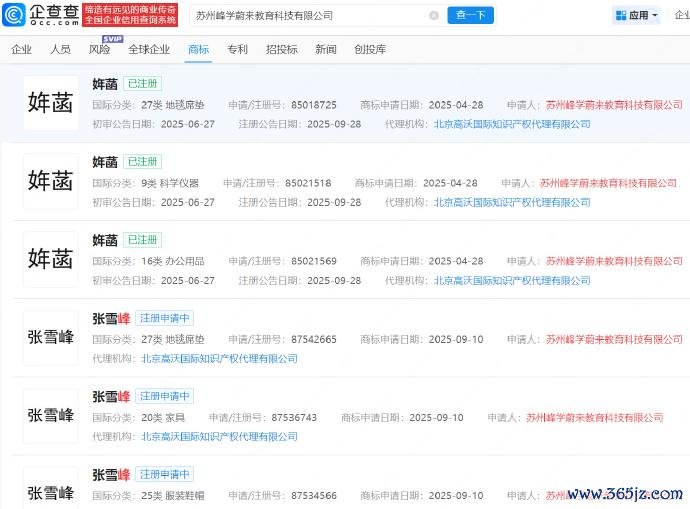Image resolution: width=690 pixels, height=509 pixels.
Task: Click the 查一下 search button
Action: (470, 15)
